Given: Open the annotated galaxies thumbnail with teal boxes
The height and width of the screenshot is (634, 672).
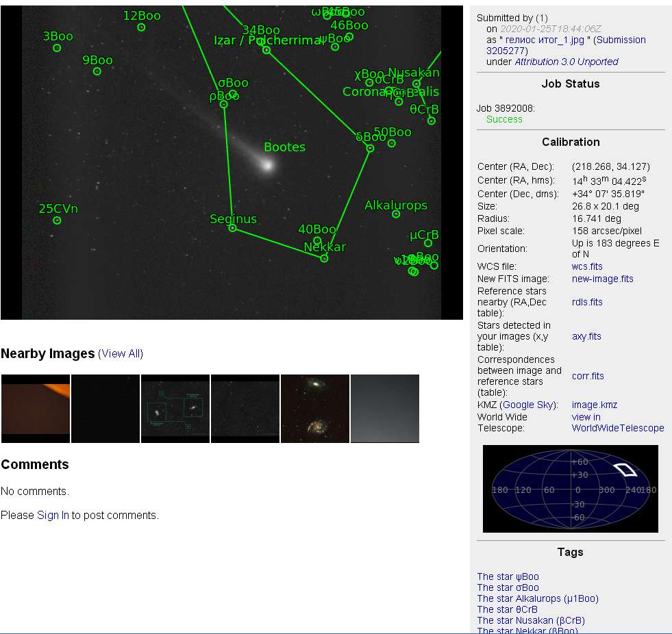Looking at the screenshot, I should coord(175,409).
